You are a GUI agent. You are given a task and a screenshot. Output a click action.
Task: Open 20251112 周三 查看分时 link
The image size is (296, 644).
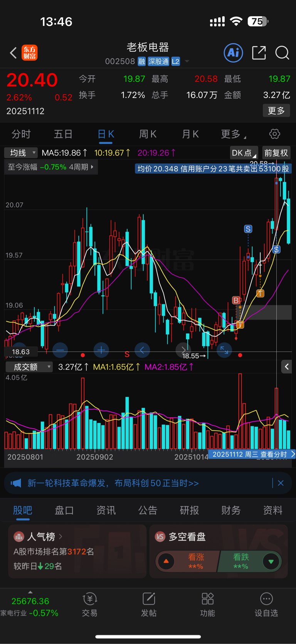tap(252, 454)
